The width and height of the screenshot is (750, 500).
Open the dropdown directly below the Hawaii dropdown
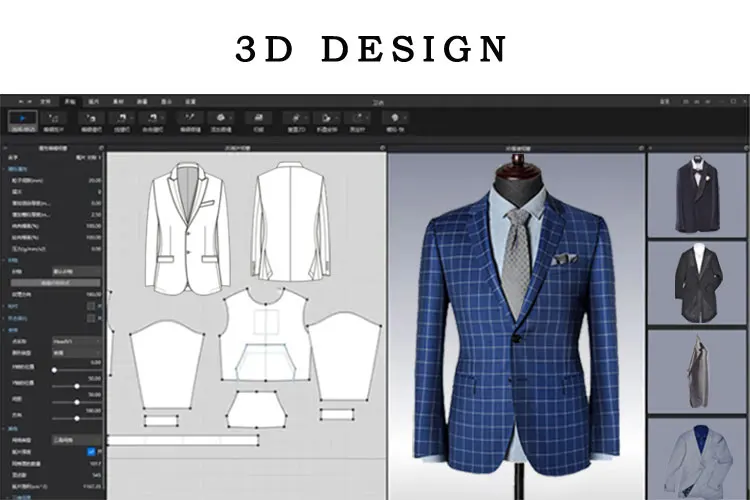77,352
